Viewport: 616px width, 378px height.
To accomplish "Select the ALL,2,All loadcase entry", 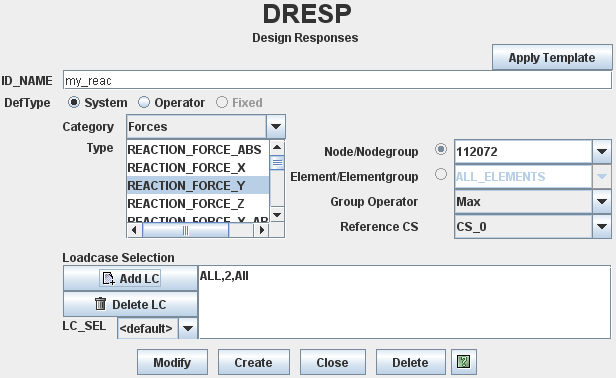I will tap(224, 276).
